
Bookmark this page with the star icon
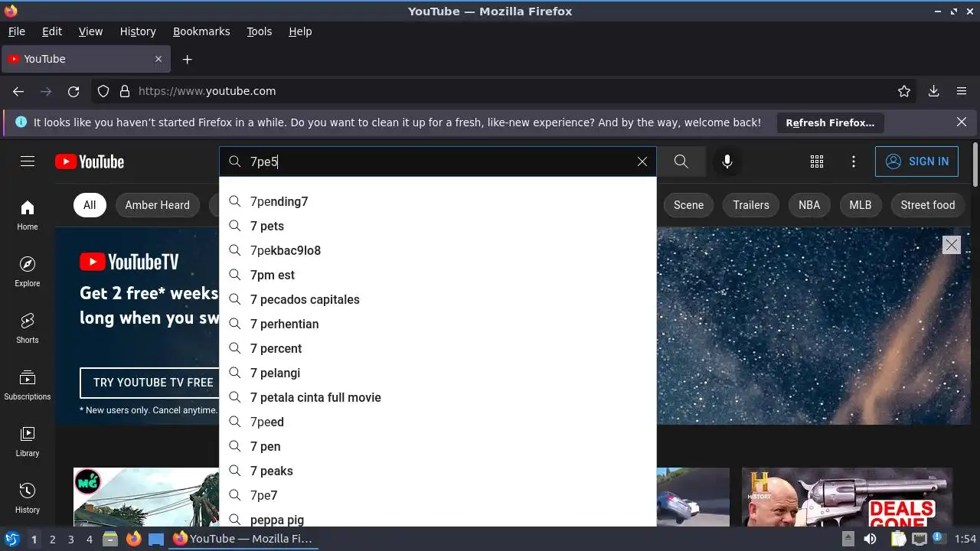pyautogui.click(x=904, y=91)
